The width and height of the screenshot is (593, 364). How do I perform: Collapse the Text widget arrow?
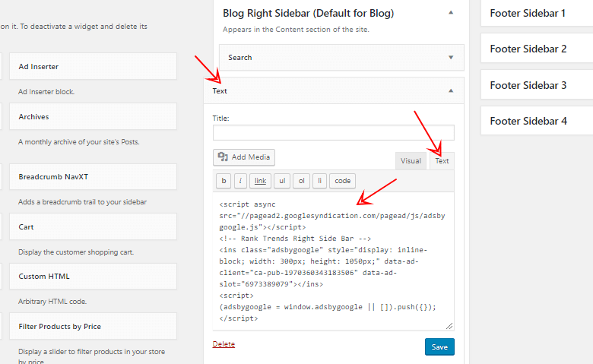(451, 90)
